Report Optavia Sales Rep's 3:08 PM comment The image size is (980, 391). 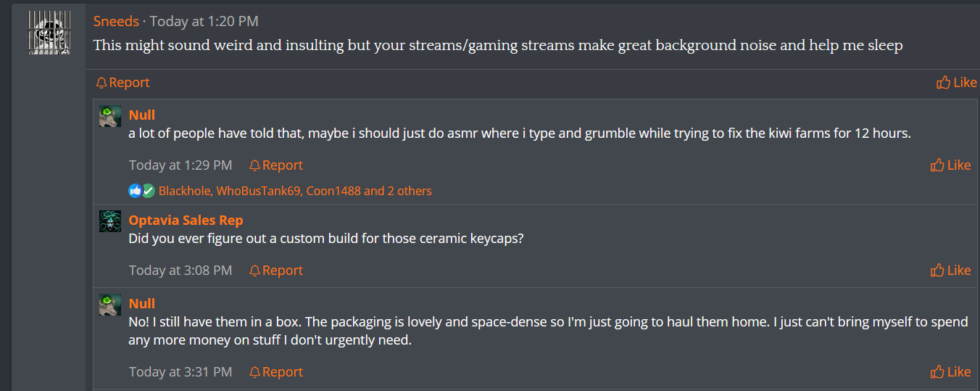275,271
